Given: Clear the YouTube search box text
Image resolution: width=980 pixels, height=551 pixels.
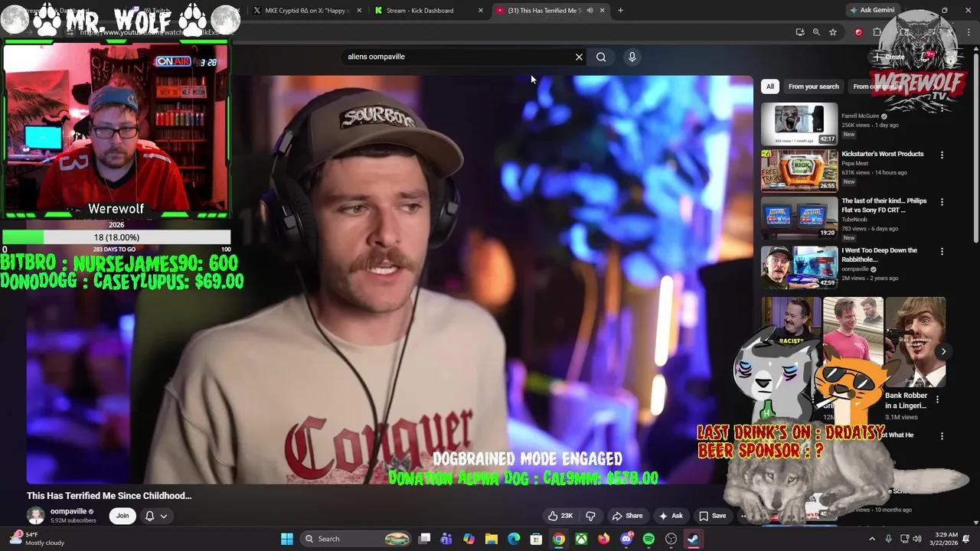Looking at the screenshot, I should tap(579, 57).
